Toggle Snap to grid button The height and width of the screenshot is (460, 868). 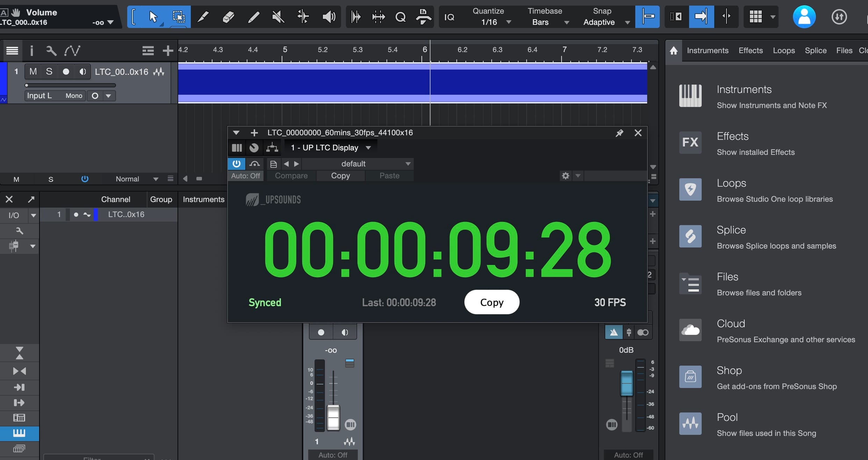coord(648,17)
